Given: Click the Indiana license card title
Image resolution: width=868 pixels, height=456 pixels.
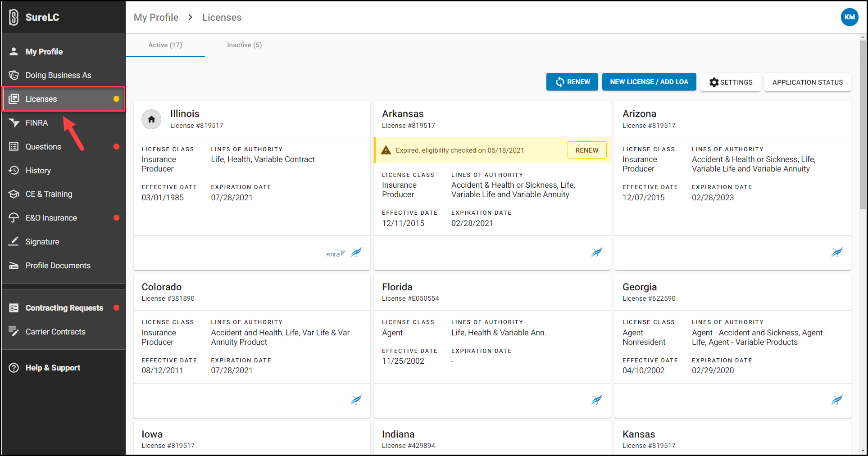Looking at the screenshot, I should tap(398, 434).
